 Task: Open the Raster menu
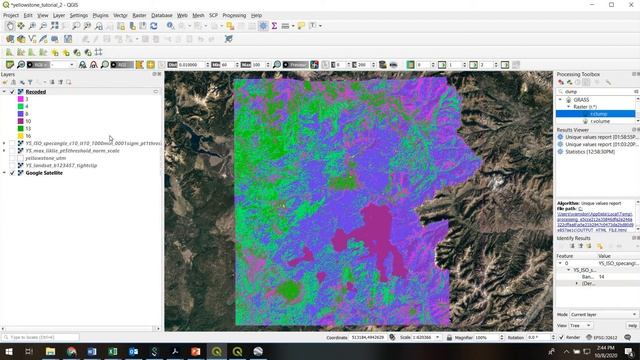[139, 16]
